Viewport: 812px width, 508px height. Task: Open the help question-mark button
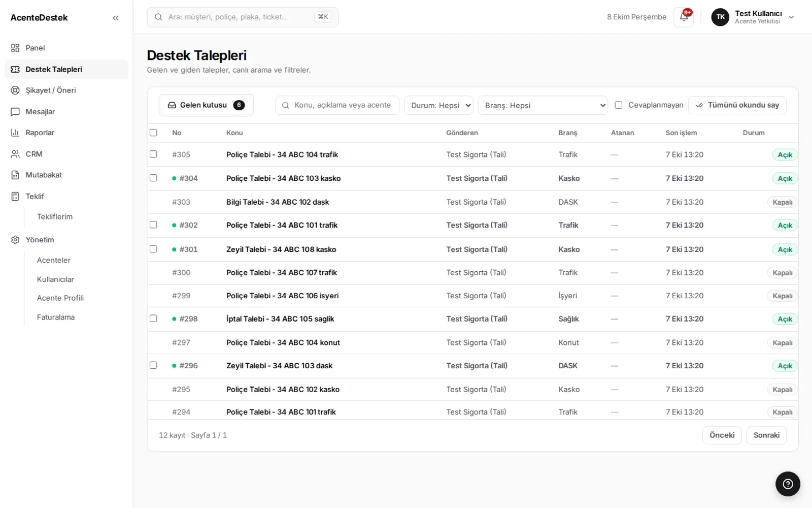(x=788, y=484)
